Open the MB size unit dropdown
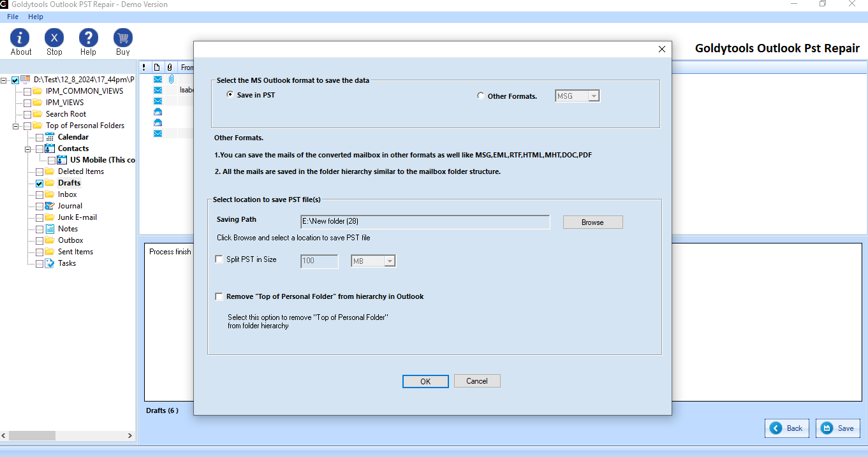 coord(390,261)
